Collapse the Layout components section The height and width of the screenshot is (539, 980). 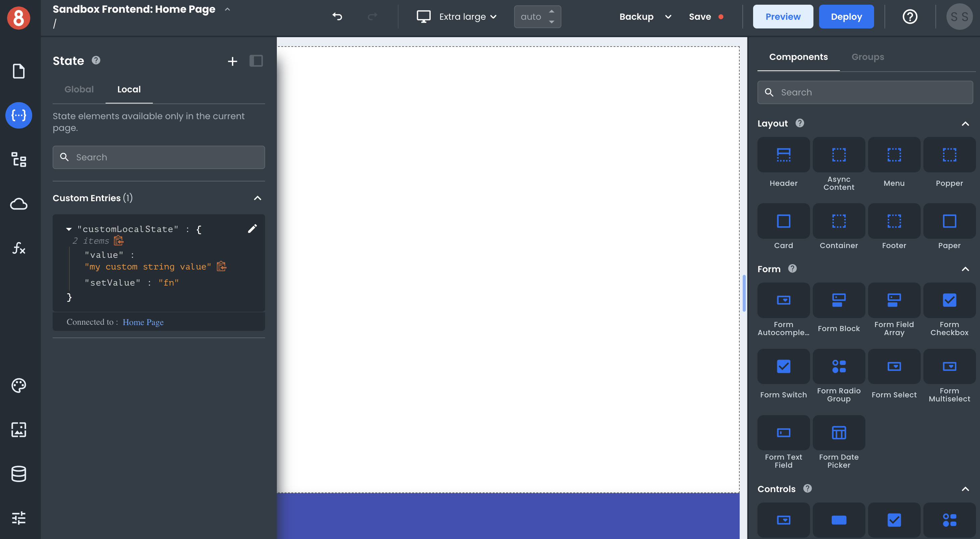click(x=965, y=124)
